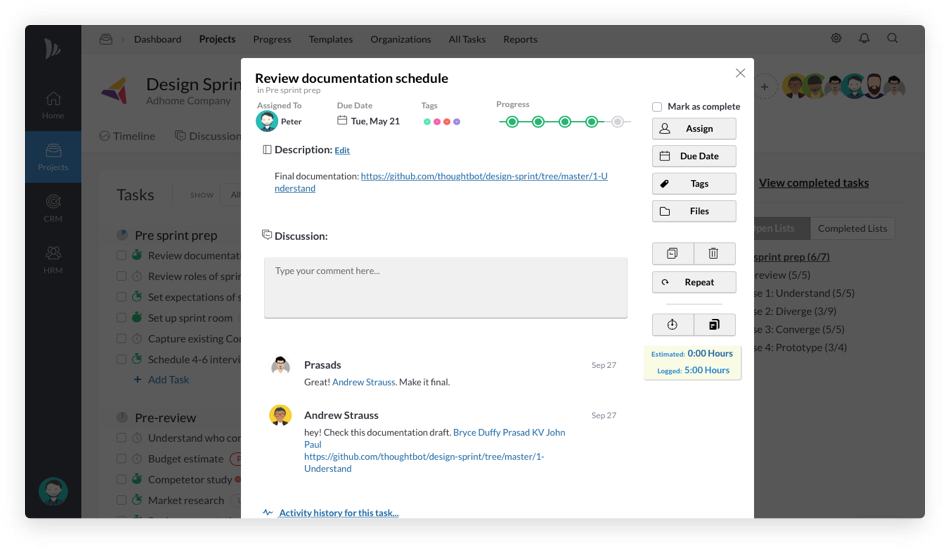The height and width of the screenshot is (550, 946).
Task: Open the search magnifier icon
Action: [892, 38]
